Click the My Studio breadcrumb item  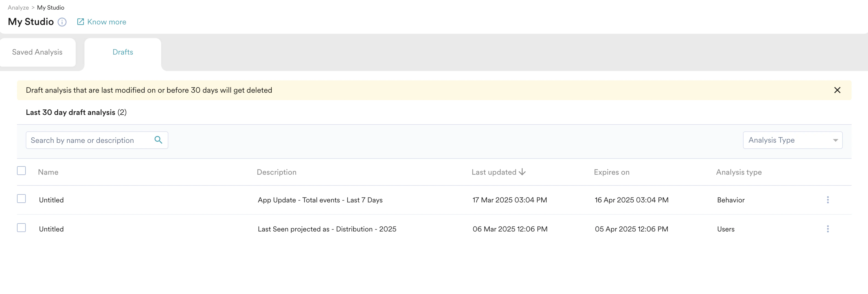pyautogui.click(x=50, y=7)
